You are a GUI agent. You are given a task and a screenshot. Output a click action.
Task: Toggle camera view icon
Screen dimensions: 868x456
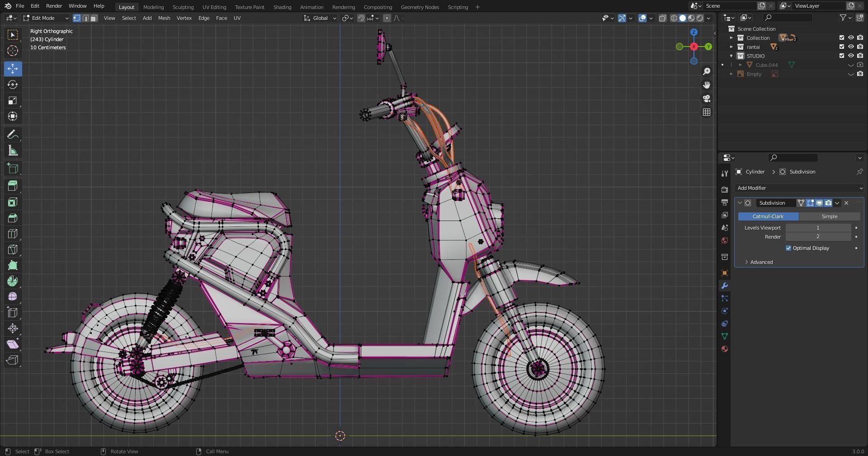point(707,99)
